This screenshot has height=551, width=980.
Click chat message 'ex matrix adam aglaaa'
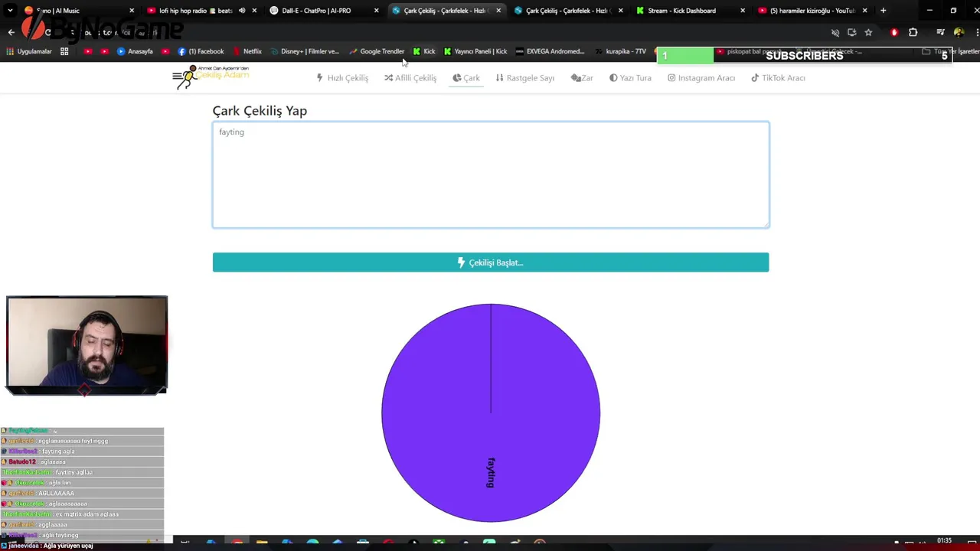pos(87,514)
